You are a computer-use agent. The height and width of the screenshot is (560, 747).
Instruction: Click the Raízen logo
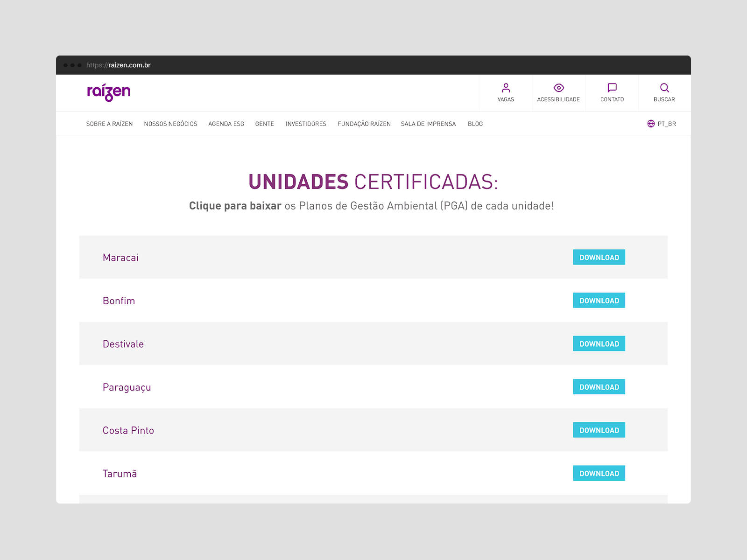tap(109, 92)
